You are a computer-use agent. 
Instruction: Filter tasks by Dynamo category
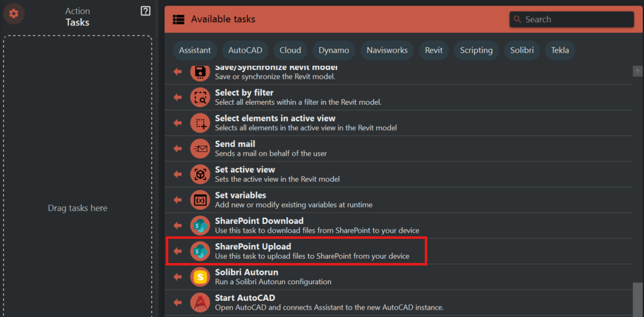pyautogui.click(x=334, y=50)
